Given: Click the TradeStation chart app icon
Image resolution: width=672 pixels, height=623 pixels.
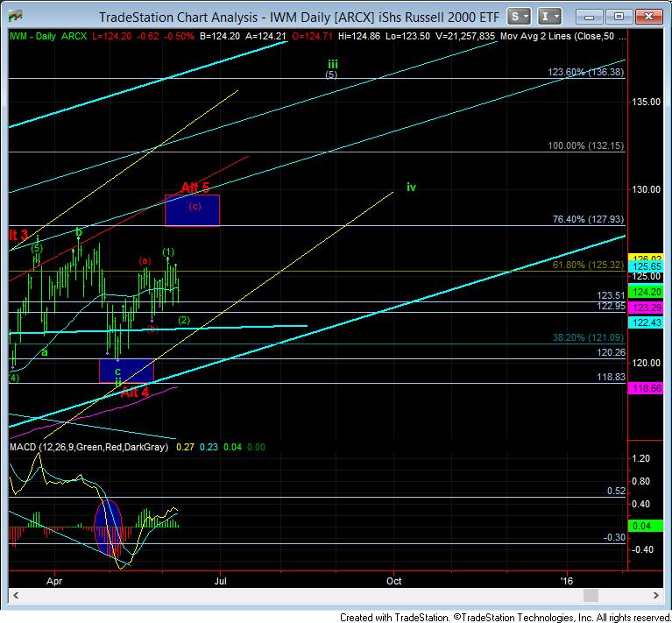Looking at the screenshot, I should pyautogui.click(x=16, y=17).
